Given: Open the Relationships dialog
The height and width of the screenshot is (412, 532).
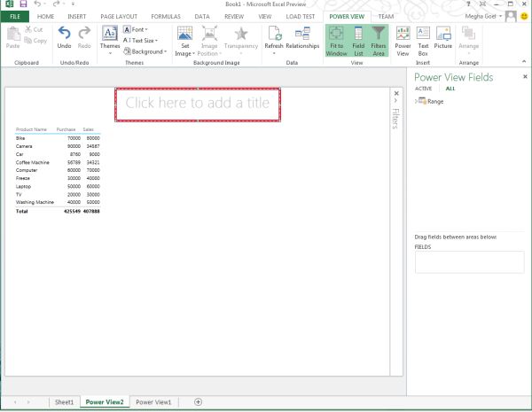Looking at the screenshot, I should pyautogui.click(x=302, y=37).
